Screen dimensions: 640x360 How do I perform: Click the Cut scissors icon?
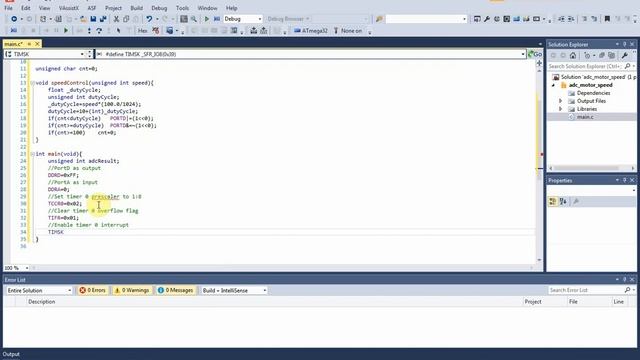[x=116, y=19]
